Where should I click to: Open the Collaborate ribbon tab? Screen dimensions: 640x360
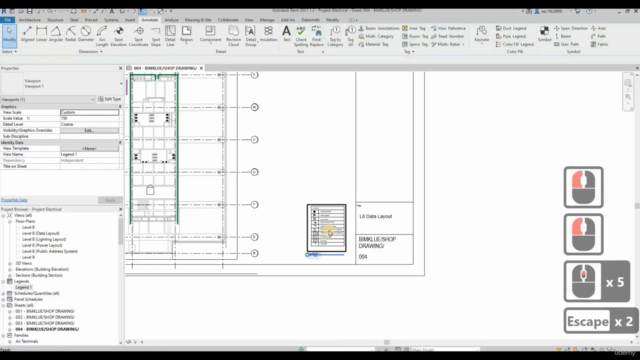[x=228, y=20]
